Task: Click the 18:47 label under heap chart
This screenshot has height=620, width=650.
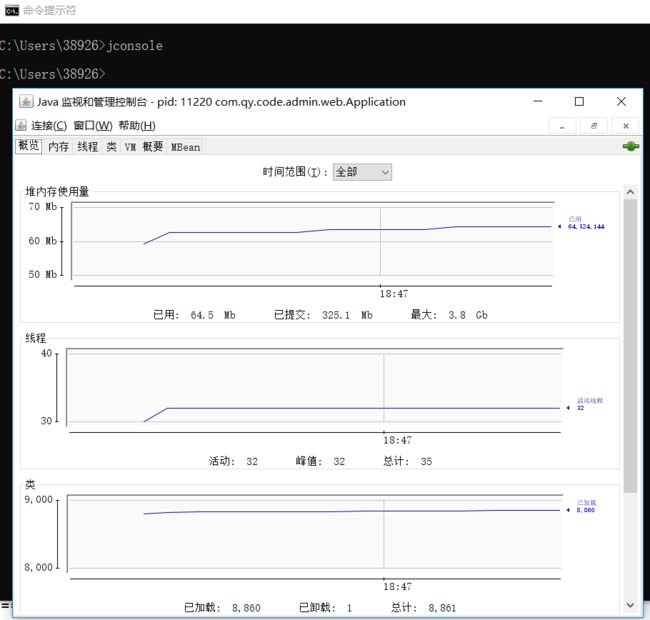Action: [x=394, y=294]
